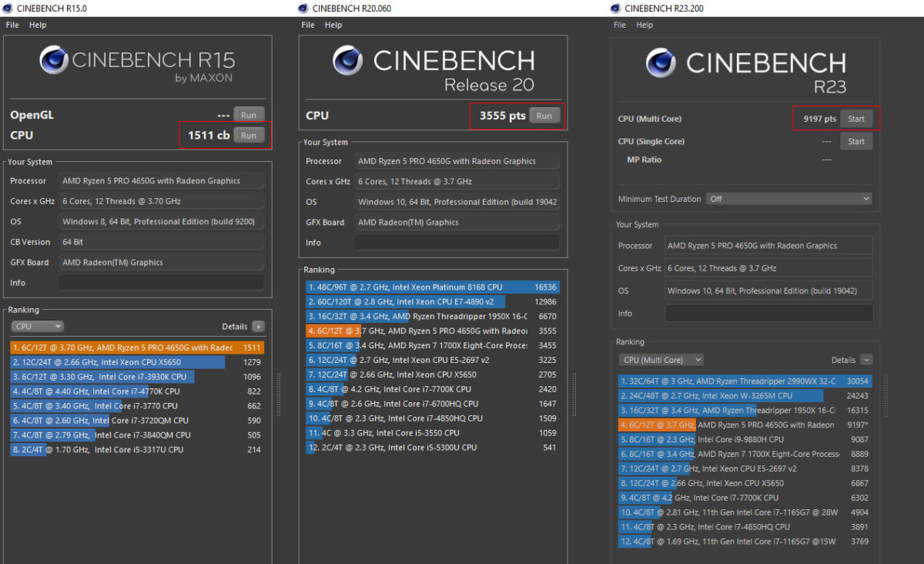Select R23 ranking row 'Intel Core i9-9880H CPU'

tap(745, 439)
